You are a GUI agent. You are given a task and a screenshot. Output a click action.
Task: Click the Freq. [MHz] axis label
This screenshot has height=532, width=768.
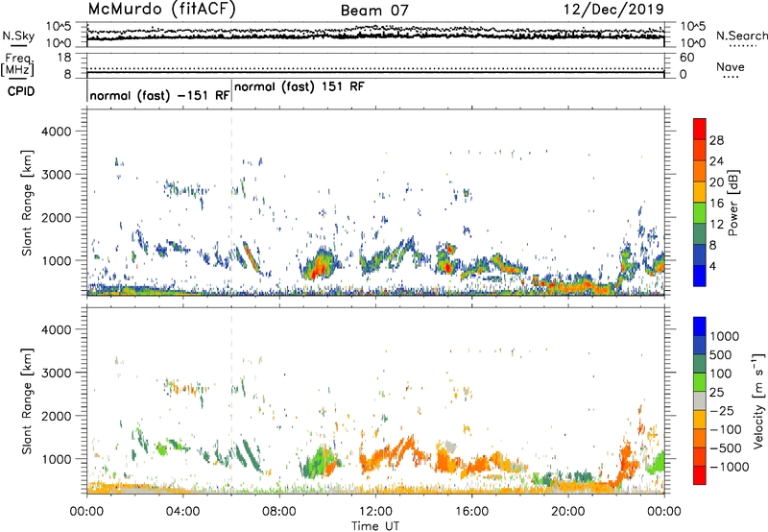(17, 64)
